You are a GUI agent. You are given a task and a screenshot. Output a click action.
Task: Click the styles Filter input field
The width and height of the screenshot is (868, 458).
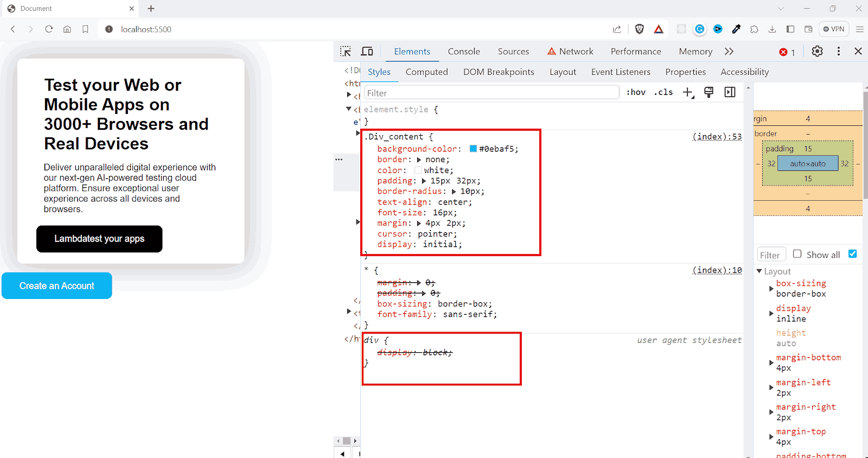492,93
